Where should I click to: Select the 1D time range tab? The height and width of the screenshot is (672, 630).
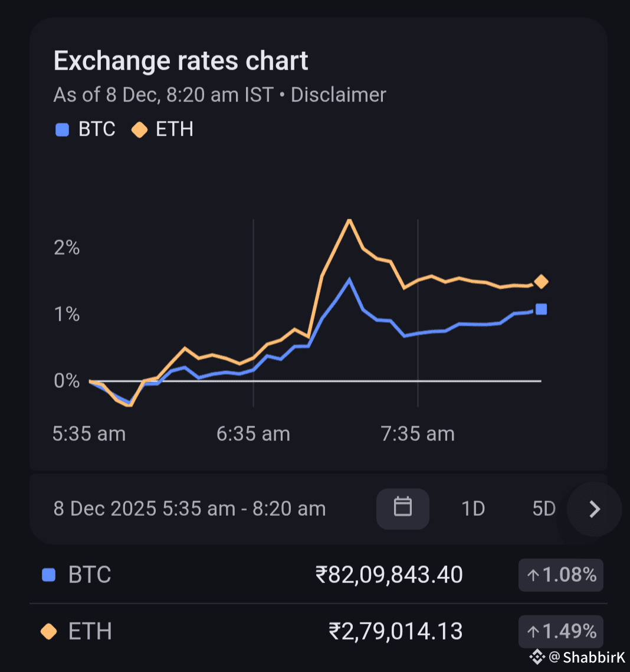point(472,508)
